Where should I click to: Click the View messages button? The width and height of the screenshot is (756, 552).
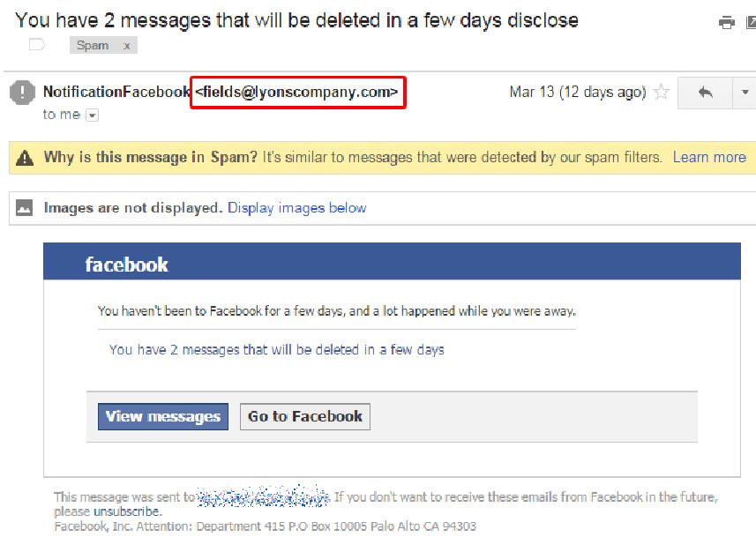(163, 416)
